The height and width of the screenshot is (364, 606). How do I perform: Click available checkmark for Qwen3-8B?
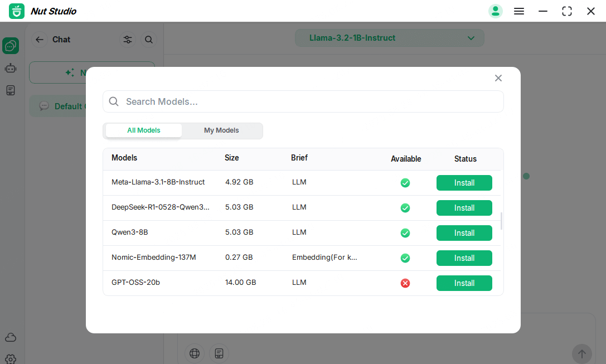[x=405, y=233]
